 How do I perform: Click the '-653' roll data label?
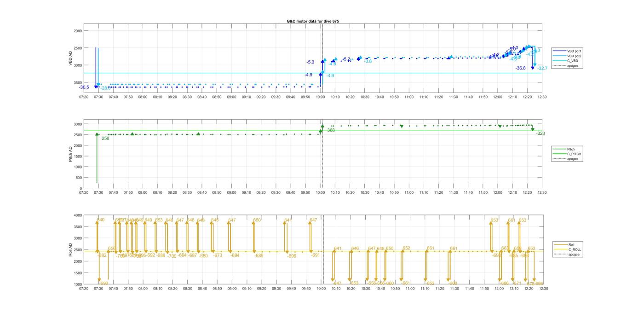(x=354, y=284)
